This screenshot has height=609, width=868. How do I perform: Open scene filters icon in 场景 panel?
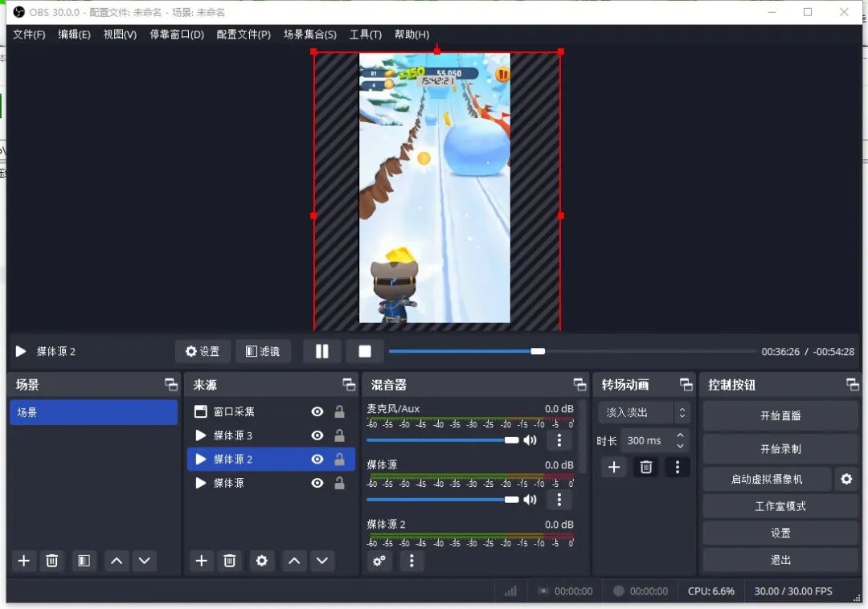[84, 561]
